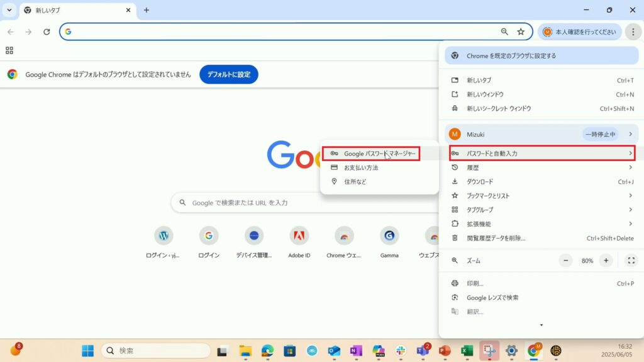Decrease zoom with the minus button

pyautogui.click(x=565, y=261)
